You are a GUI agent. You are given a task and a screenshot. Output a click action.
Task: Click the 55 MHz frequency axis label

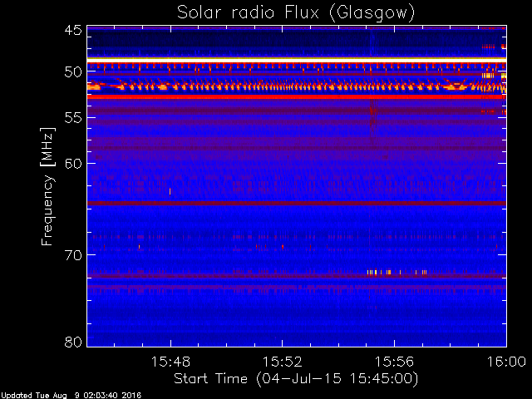coord(73,118)
